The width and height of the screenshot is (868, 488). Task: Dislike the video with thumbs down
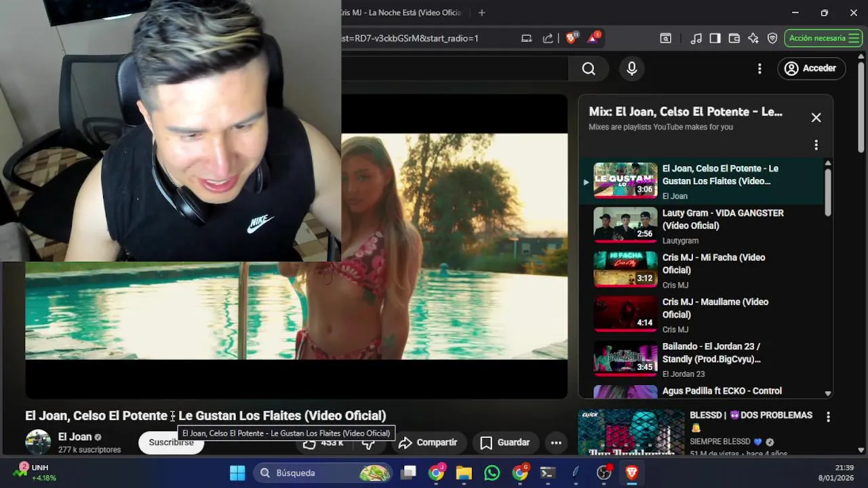click(x=370, y=443)
